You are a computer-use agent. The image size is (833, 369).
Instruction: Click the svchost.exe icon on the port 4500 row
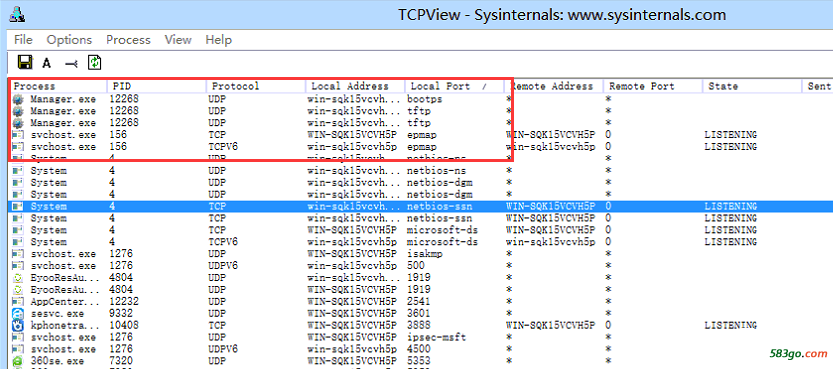tap(18, 349)
